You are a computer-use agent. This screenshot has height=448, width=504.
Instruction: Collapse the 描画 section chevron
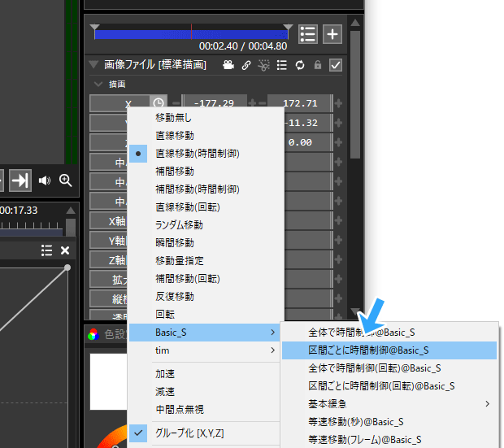pos(98,85)
